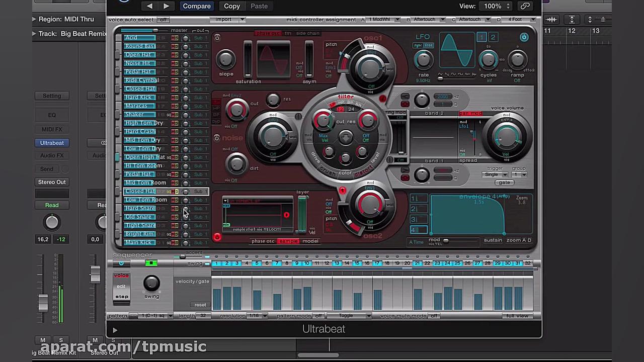Screen dimensions: 644x362
Task: Click the Compare button
Action: click(x=197, y=6)
